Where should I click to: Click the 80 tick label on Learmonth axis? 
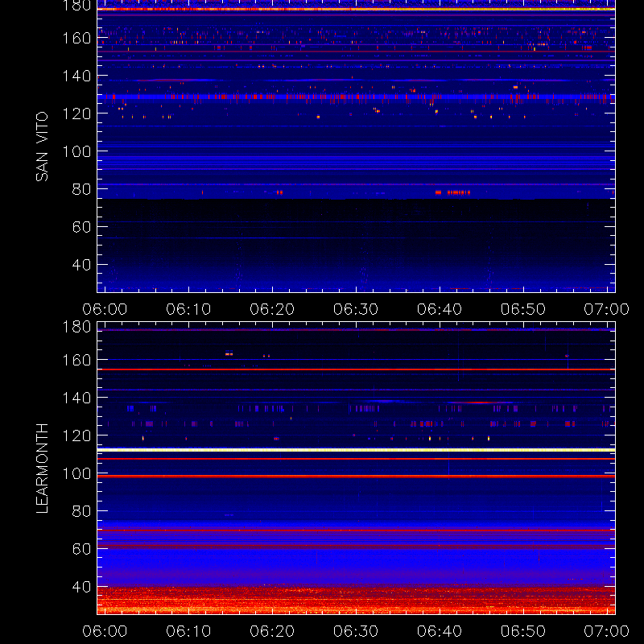click(81, 511)
